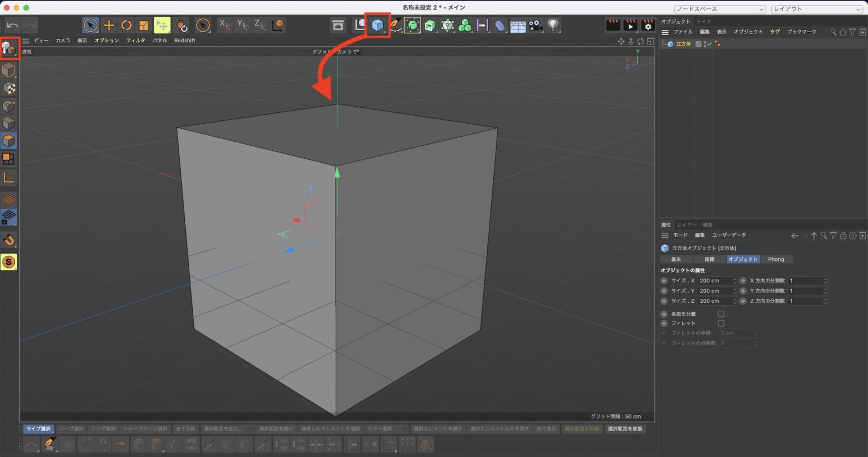This screenshot has height=457, width=868.
Task: Select the Pen spline tool icon
Action: click(395, 25)
